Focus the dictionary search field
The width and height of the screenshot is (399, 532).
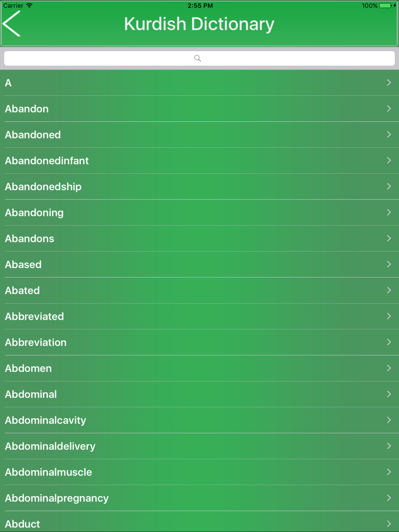pyautogui.click(x=199, y=58)
